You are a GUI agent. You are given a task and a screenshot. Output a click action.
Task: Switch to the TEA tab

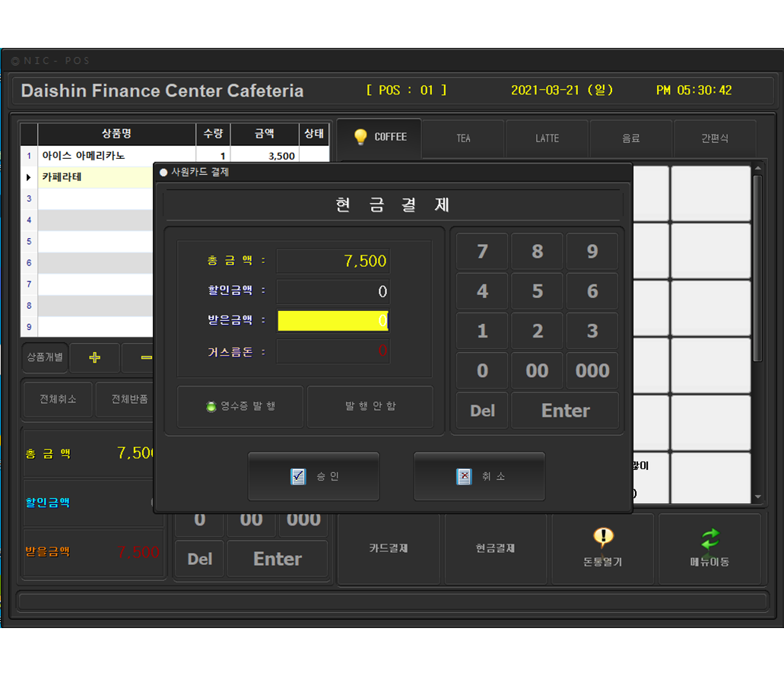click(463, 138)
